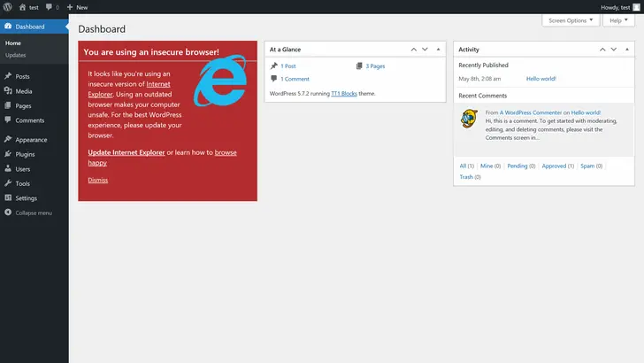Viewport: 644px width, 363px height.
Task: Open the TT1 Blocks theme link
Action: click(x=344, y=94)
